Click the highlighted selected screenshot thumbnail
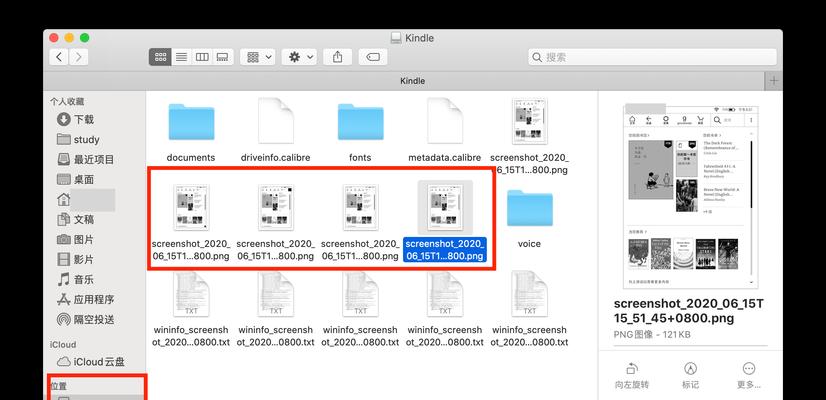Viewport: 826px width, 400px height. point(445,208)
